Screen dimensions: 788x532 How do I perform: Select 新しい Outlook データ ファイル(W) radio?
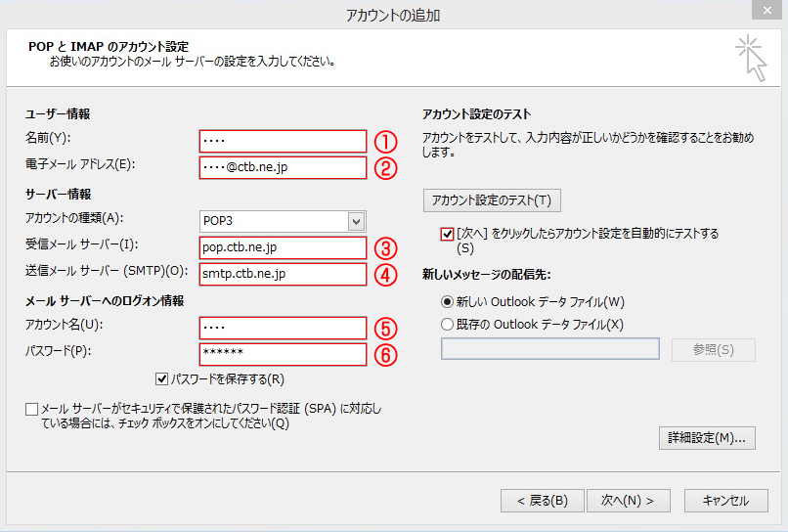tap(447, 302)
